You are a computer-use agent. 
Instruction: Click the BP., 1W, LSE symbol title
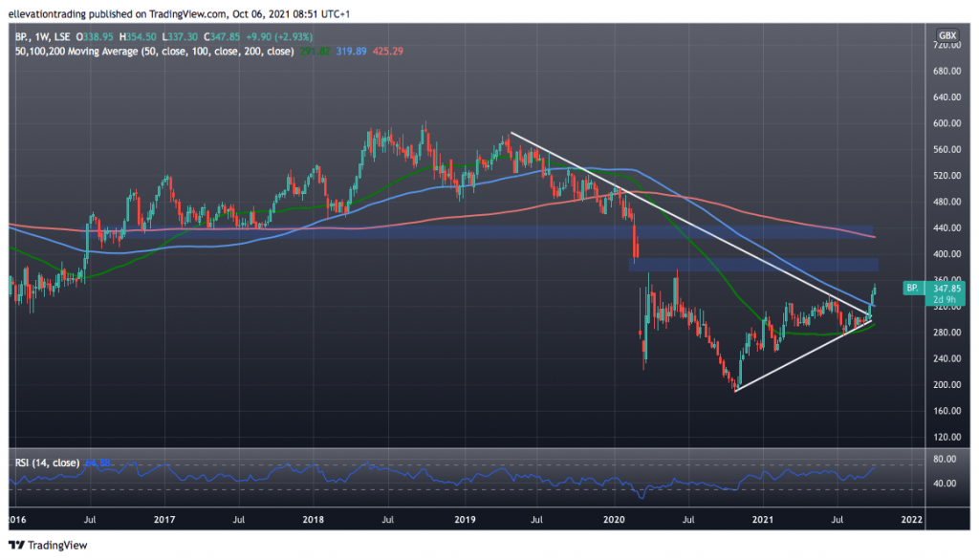point(42,37)
